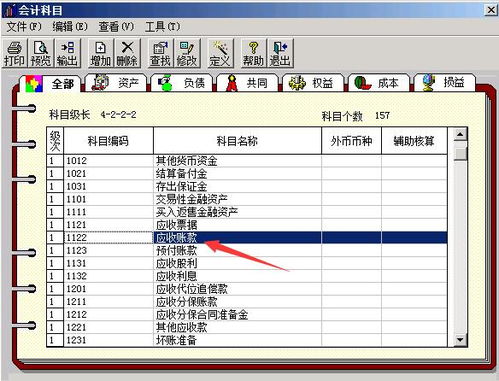Select the row 应收利息

point(247,276)
